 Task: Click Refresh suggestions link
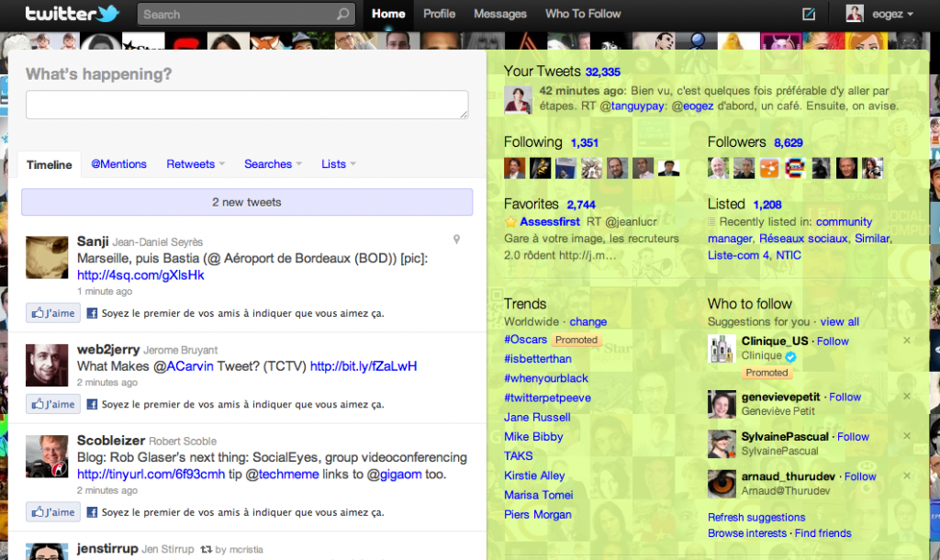[x=756, y=517]
